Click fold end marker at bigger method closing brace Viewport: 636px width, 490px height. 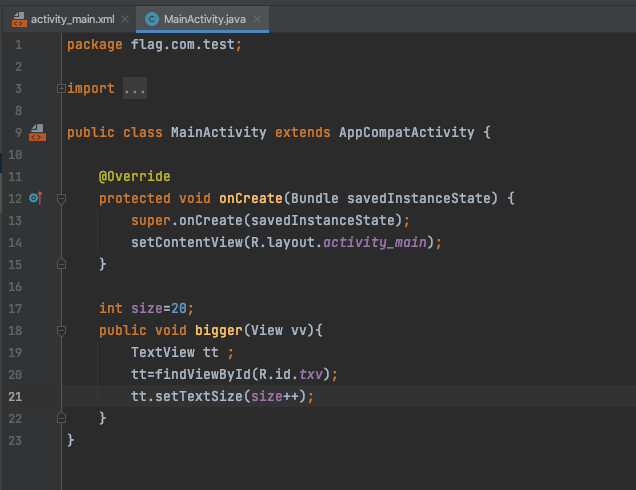tap(62, 419)
